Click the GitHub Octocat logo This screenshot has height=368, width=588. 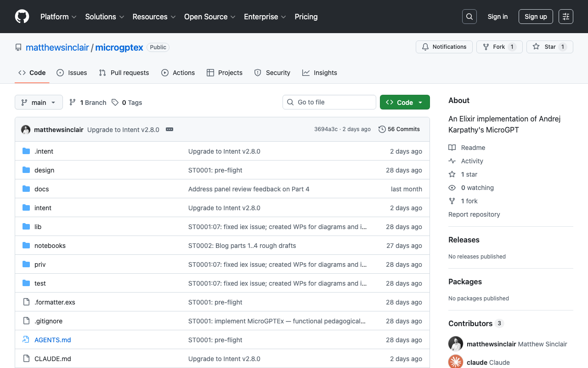[22, 17]
